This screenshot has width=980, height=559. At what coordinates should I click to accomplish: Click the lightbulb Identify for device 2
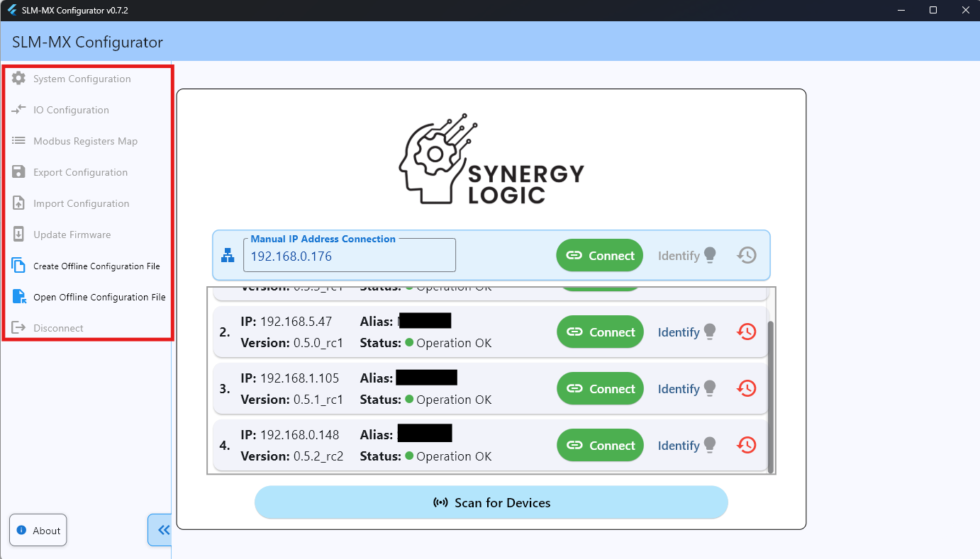709,332
